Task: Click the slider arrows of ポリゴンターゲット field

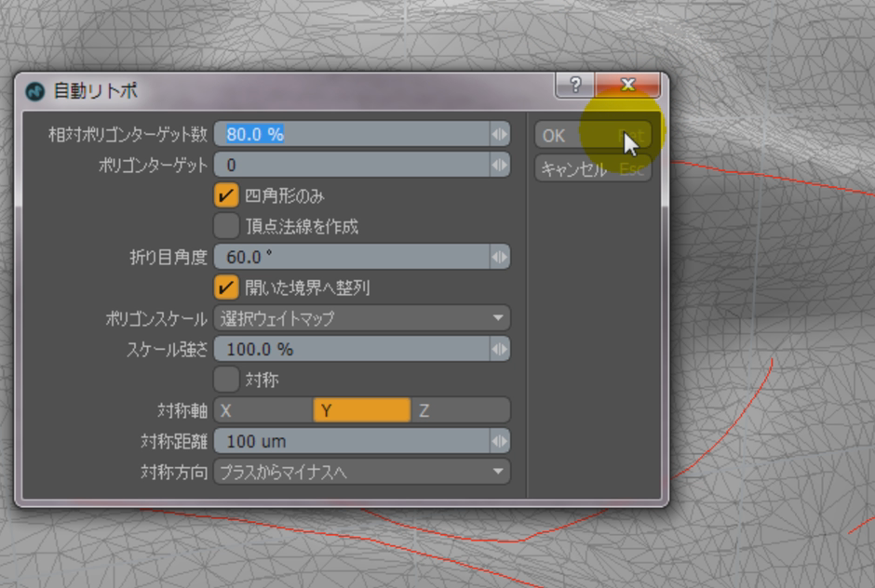Action: (x=500, y=166)
